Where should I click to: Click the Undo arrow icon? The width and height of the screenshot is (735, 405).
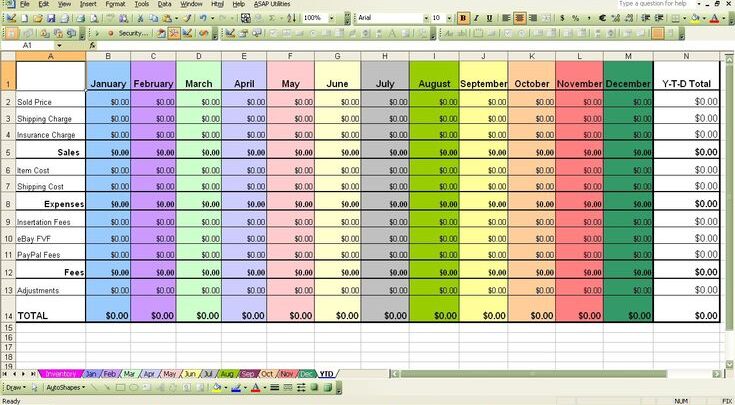coord(203,18)
